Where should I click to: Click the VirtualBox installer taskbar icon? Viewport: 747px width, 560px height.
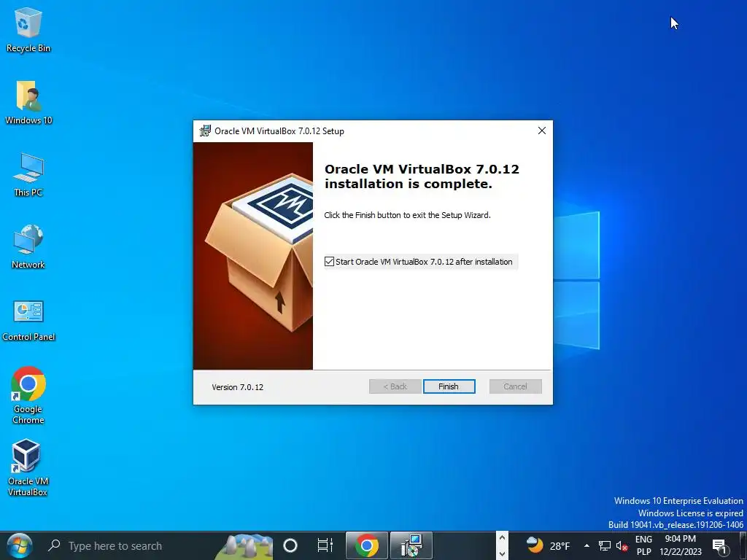[x=411, y=545]
